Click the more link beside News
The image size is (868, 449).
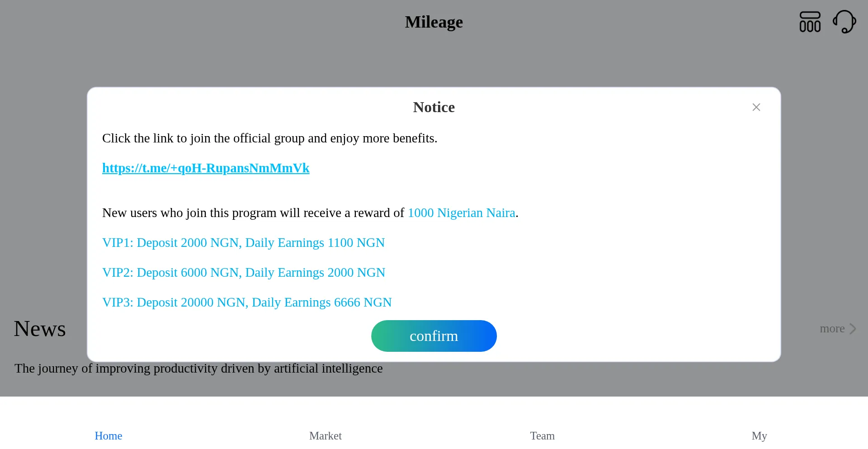pos(832,329)
